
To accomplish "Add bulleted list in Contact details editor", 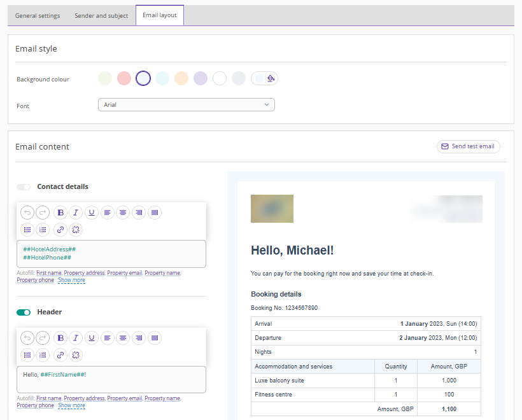I will click(27, 230).
